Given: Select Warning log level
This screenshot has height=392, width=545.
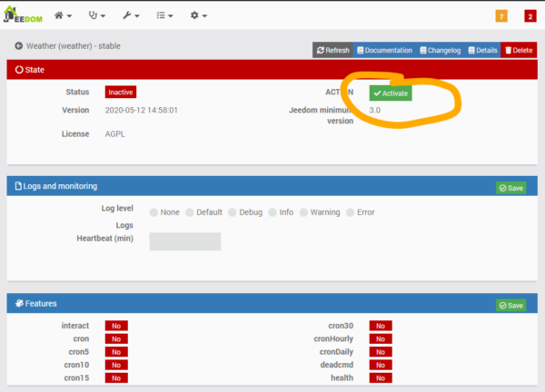Looking at the screenshot, I should pos(303,212).
